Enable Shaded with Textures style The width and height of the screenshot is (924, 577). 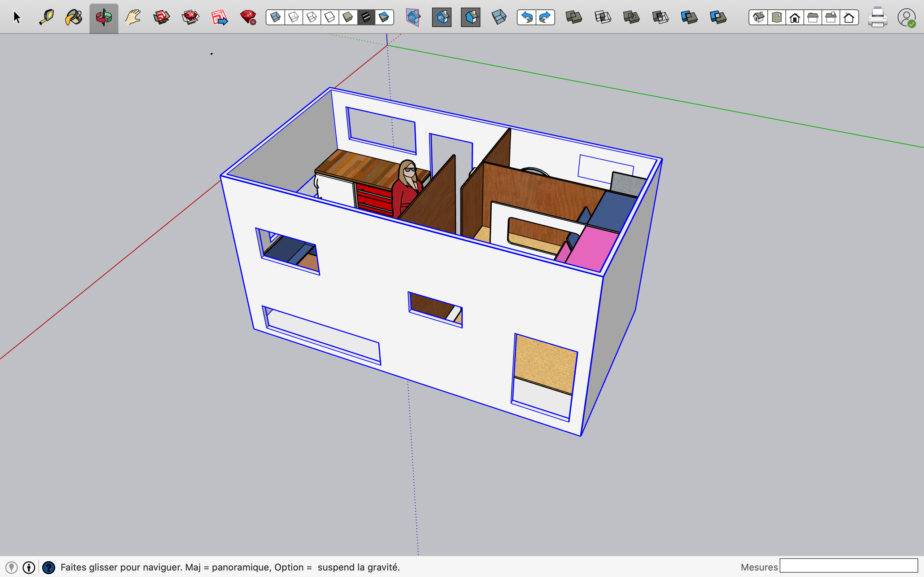(x=366, y=18)
